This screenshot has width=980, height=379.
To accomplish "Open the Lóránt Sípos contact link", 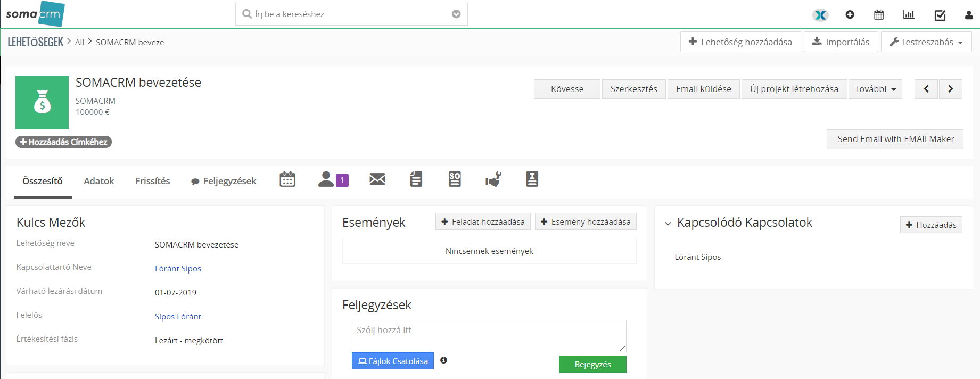I will point(178,268).
